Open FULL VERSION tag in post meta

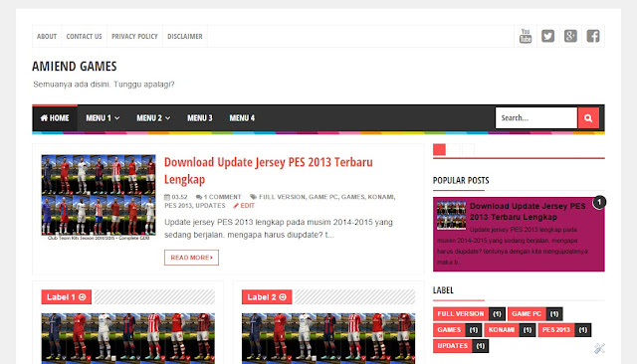(x=282, y=197)
